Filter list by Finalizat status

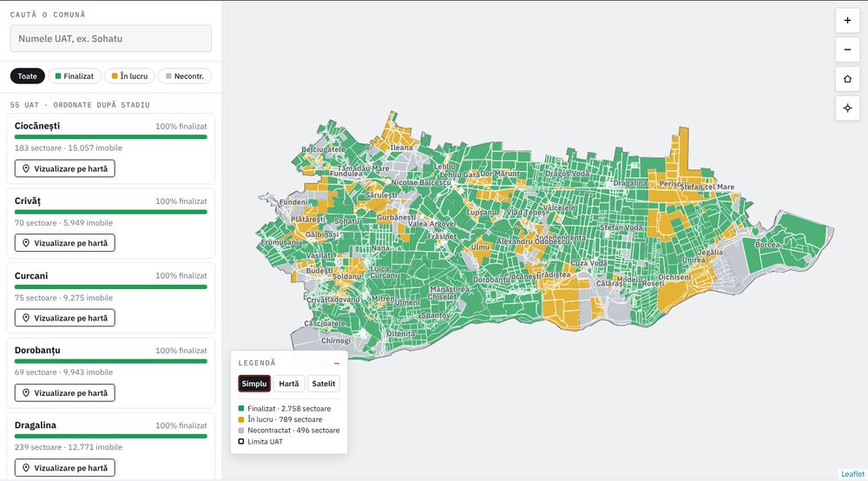74,76
